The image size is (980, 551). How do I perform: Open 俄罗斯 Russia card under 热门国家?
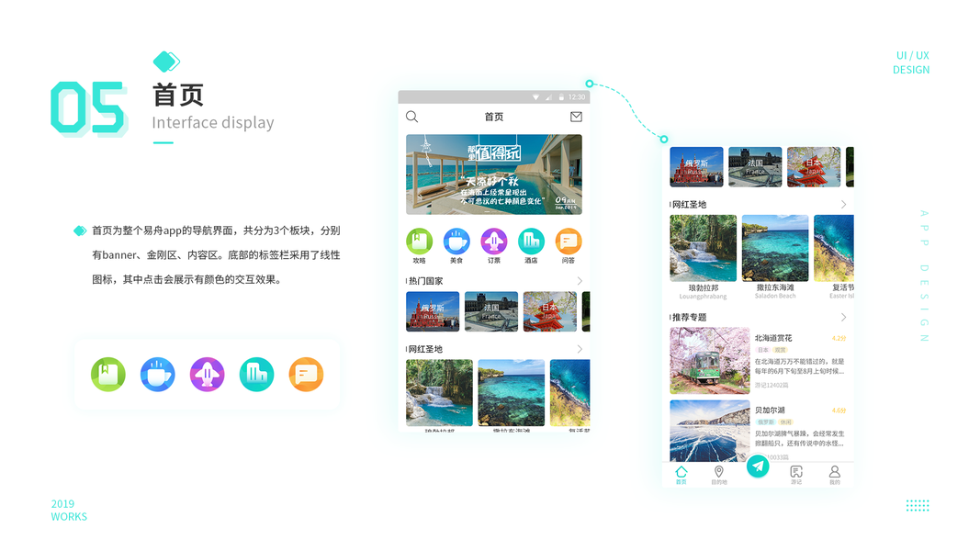[433, 311]
